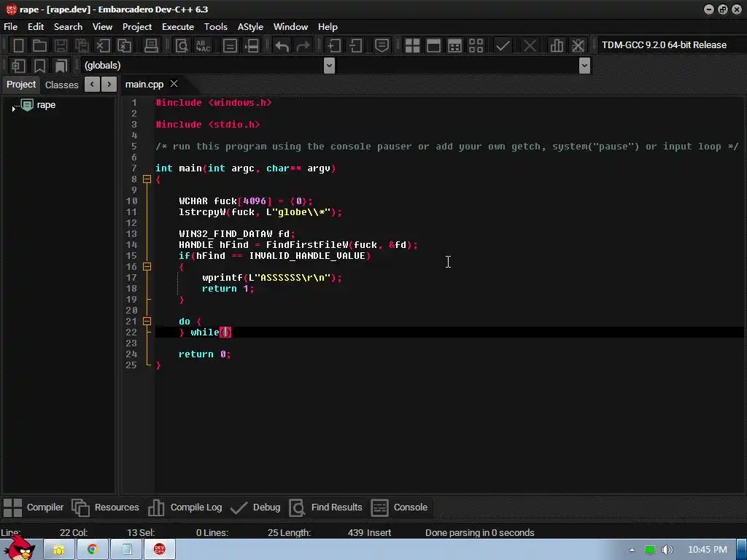
Task: Click the Stop execution X icon
Action: (x=530, y=45)
